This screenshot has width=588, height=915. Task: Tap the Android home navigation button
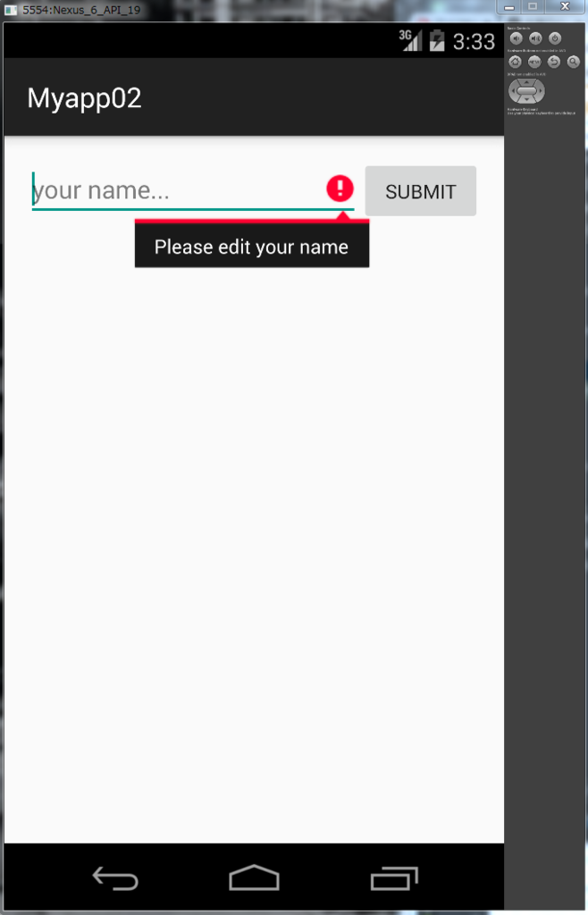(254, 877)
